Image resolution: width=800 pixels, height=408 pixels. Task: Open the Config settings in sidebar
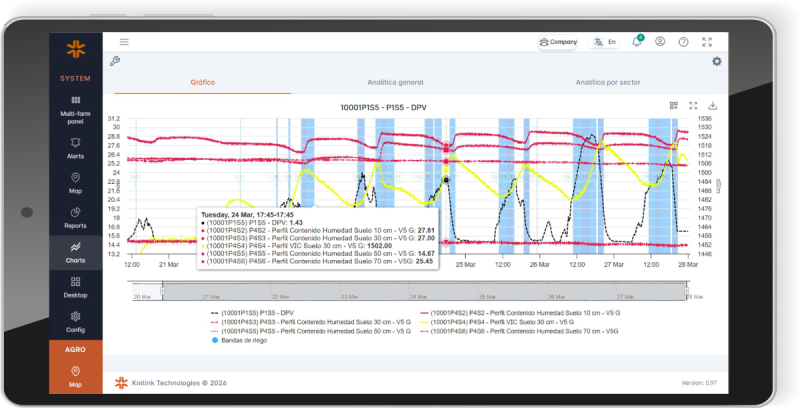[x=76, y=322]
